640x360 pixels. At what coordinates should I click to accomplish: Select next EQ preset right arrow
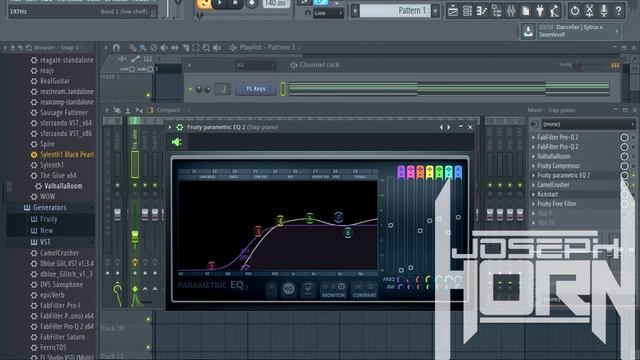pyautogui.click(x=449, y=127)
